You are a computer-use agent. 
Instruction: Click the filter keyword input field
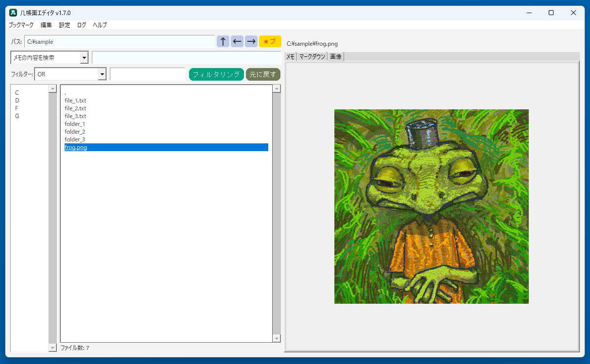pos(148,74)
